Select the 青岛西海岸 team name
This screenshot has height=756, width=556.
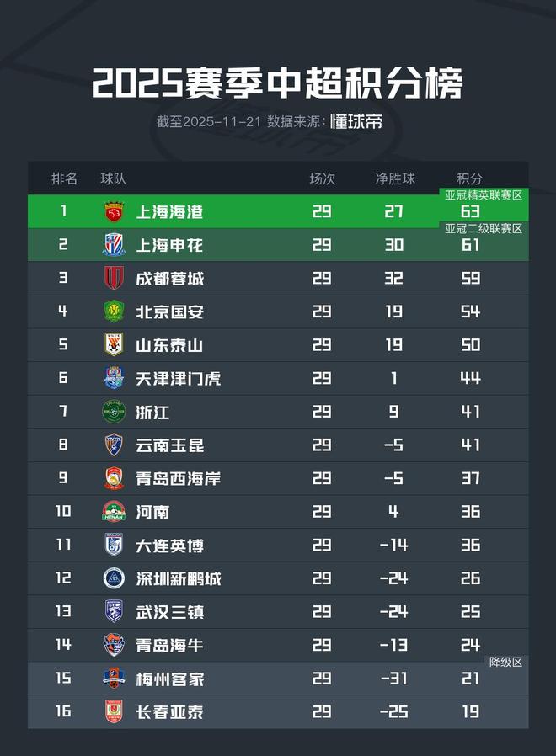pyautogui.click(x=179, y=478)
